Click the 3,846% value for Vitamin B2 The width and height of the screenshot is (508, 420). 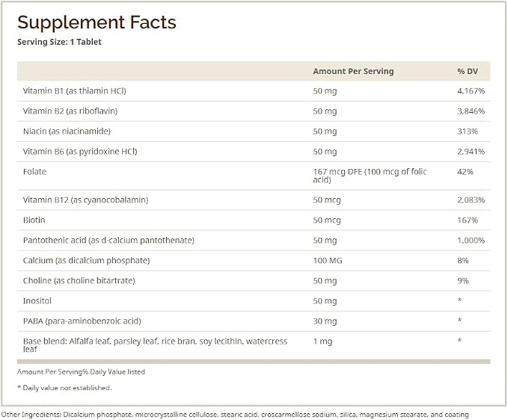point(471,111)
